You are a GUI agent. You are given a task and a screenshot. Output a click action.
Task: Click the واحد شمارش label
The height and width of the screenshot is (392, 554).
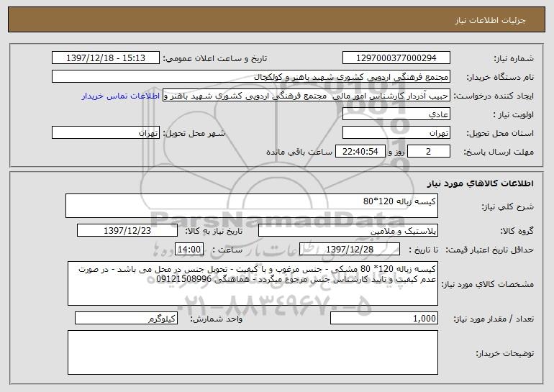(217, 319)
